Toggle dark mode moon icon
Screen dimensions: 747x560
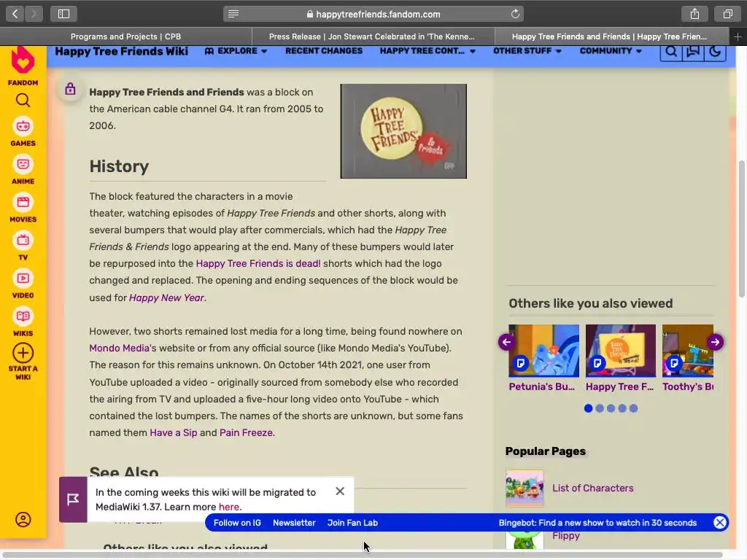715,52
